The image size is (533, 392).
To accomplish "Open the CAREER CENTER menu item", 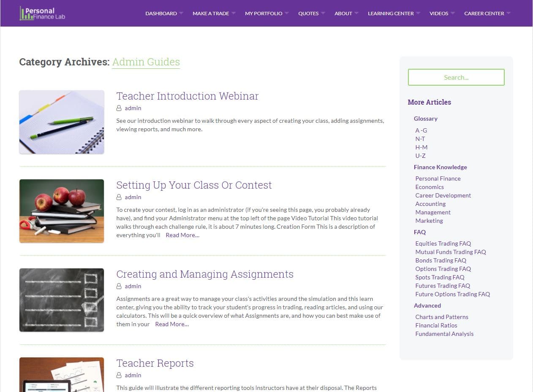I will (484, 14).
